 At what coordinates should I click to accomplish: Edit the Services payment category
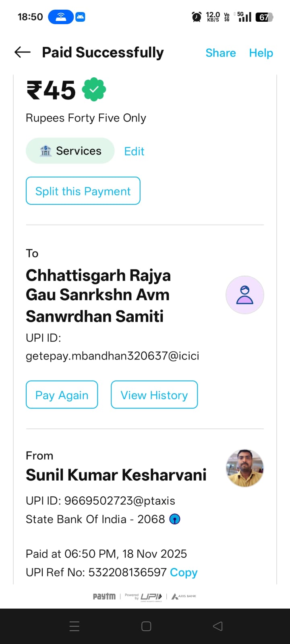134,151
